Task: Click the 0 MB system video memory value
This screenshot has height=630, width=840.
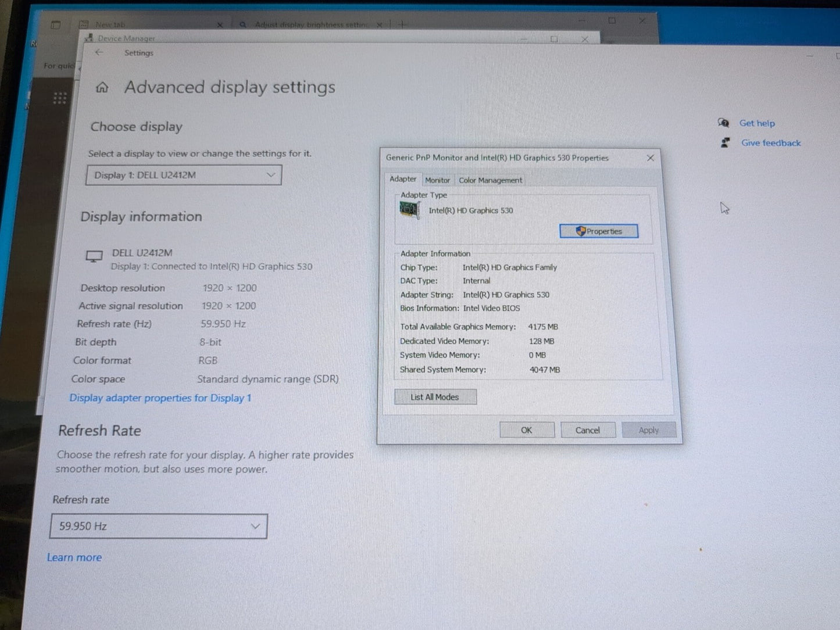Action: [x=538, y=355]
